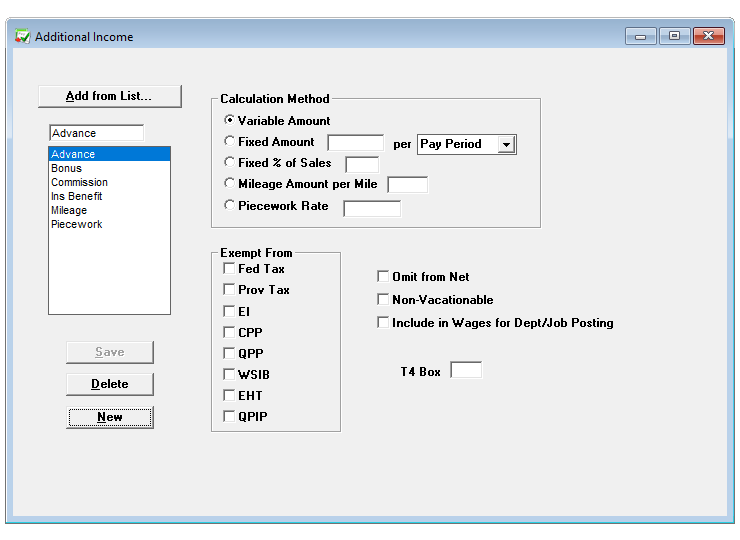740x540 pixels.
Task: Check the Non-Vacationable option
Action: (383, 300)
